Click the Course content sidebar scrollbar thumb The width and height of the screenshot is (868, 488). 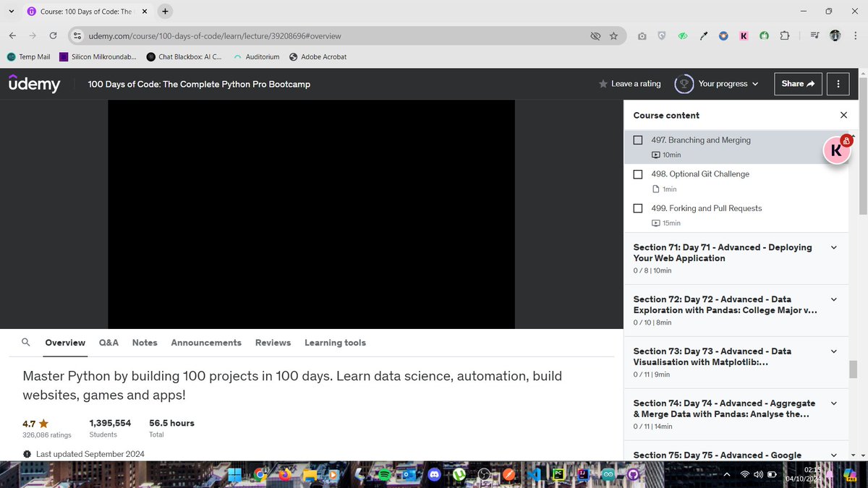(853, 369)
